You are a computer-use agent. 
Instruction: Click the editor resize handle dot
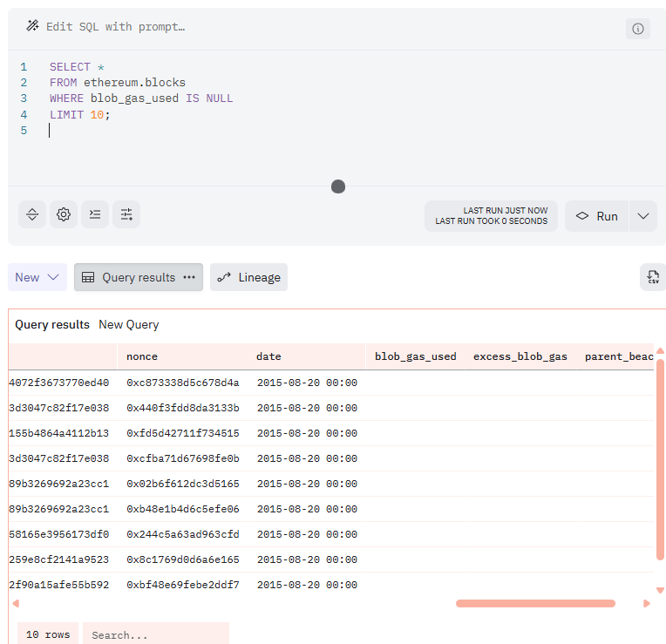(x=338, y=186)
